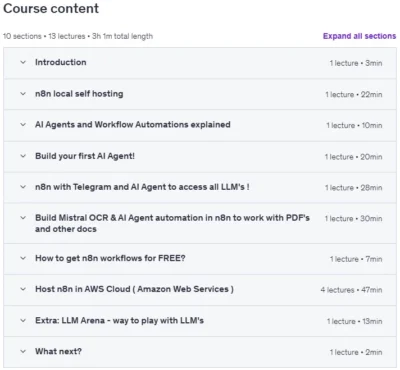Open the Introduction section title
This screenshot has height=370, width=400.
coord(61,62)
